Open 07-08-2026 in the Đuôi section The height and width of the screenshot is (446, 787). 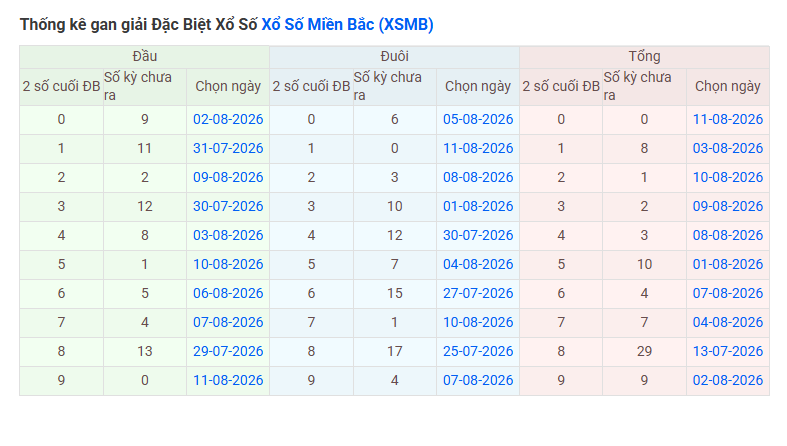[478, 380]
